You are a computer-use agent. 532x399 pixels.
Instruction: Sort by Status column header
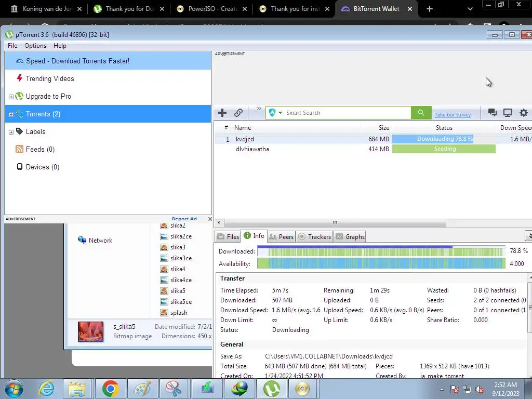pyautogui.click(x=444, y=128)
